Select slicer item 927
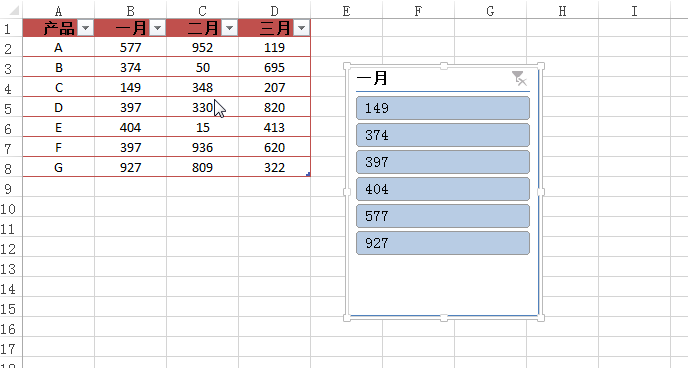 pos(443,243)
